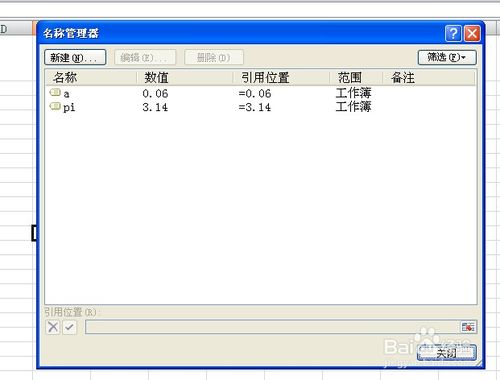Screen dimensions: 500x380
Task: Open the 筛选(F) filter dropdown
Action: [447, 57]
